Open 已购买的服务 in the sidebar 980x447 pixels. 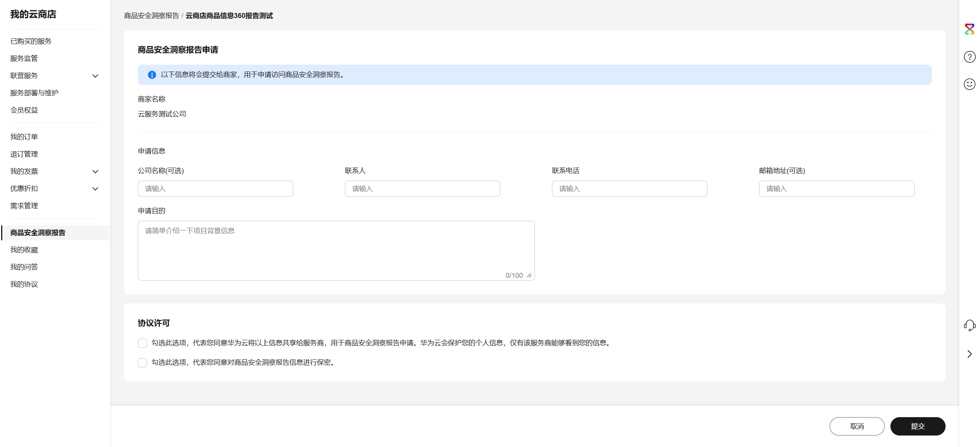[31, 41]
